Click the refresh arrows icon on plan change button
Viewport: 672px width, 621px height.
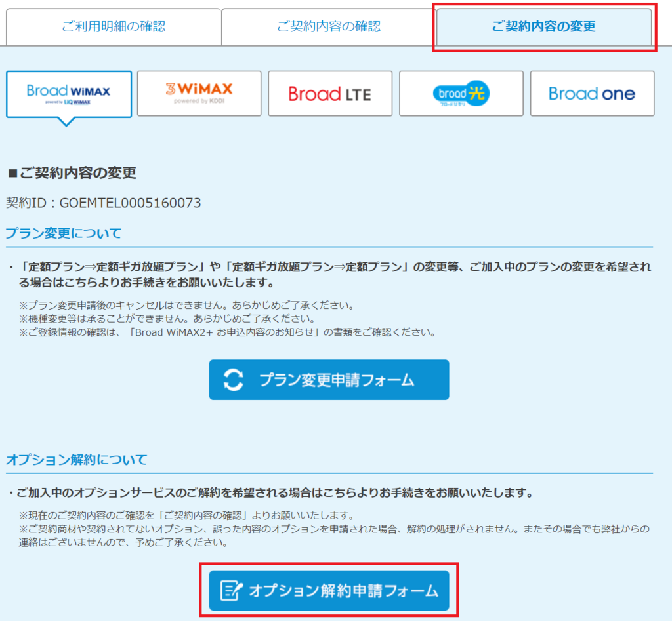click(234, 380)
